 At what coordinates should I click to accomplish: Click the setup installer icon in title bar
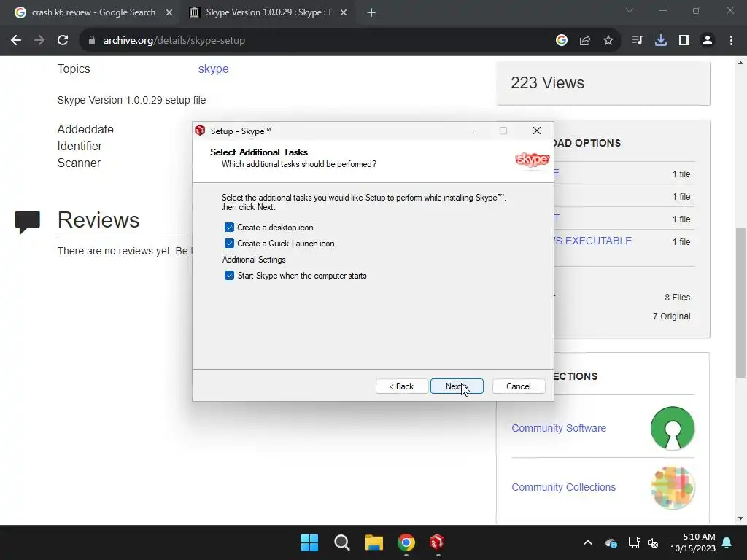point(200,131)
